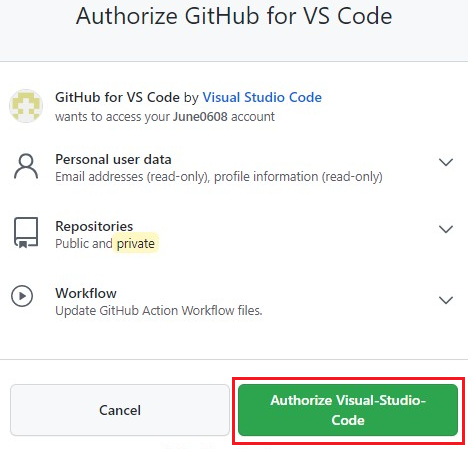Expand the Workflow permission chevron
468x449 pixels.
click(x=446, y=300)
